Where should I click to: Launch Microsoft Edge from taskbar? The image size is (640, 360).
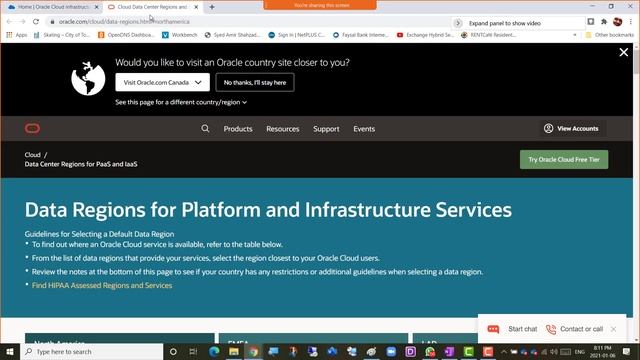214,351
